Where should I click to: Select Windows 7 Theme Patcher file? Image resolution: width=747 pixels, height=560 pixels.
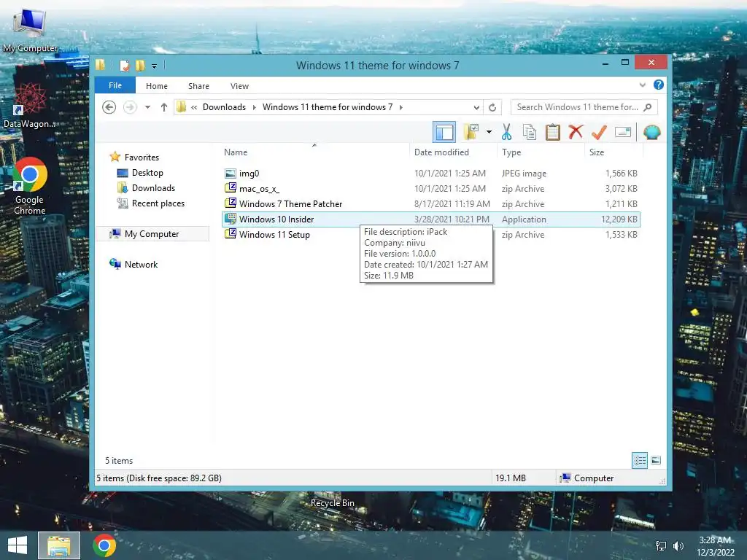pos(430,204)
